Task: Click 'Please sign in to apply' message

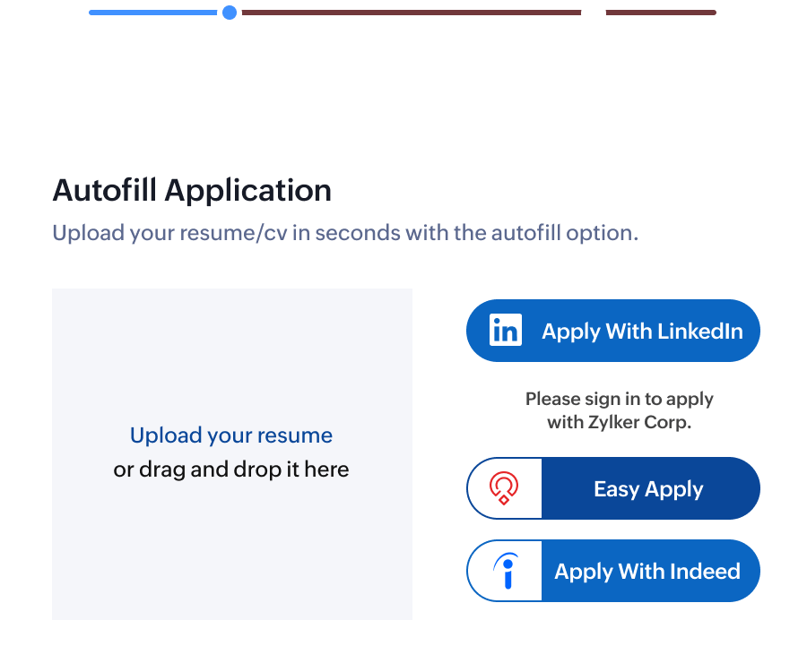Action: click(619, 399)
